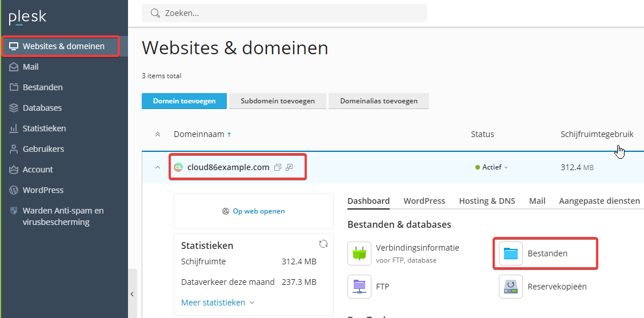The width and height of the screenshot is (644, 318).
Task: Open the Reservekopieën link
Action: (x=557, y=287)
